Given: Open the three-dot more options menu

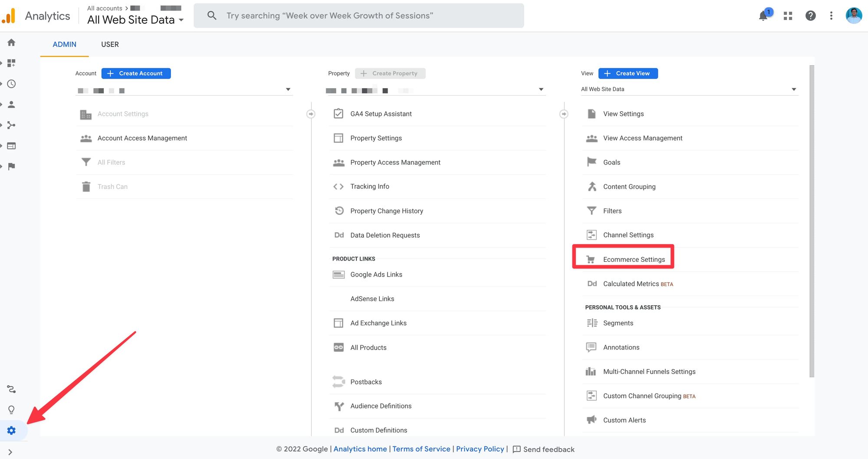Looking at the screenshot, I should (x=831, y=16).
